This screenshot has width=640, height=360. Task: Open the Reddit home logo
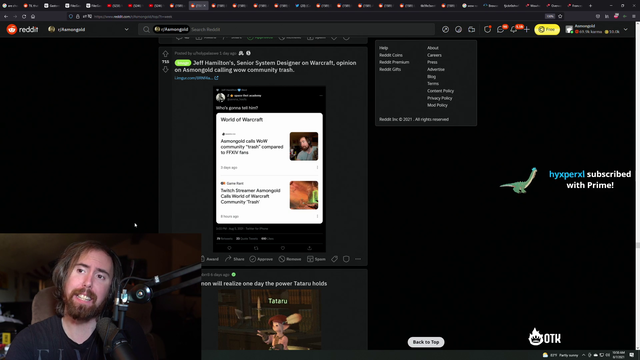point(22,29)
